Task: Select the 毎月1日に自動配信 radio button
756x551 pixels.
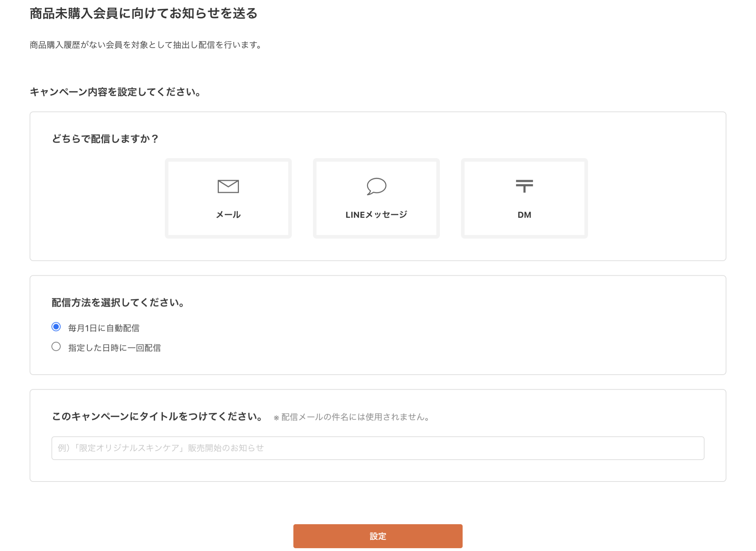Action: coord(56,327)
